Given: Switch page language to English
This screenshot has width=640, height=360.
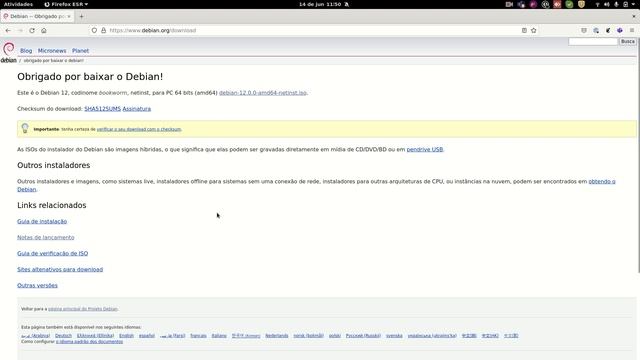Looking at the screenshot, I should 127,336.
